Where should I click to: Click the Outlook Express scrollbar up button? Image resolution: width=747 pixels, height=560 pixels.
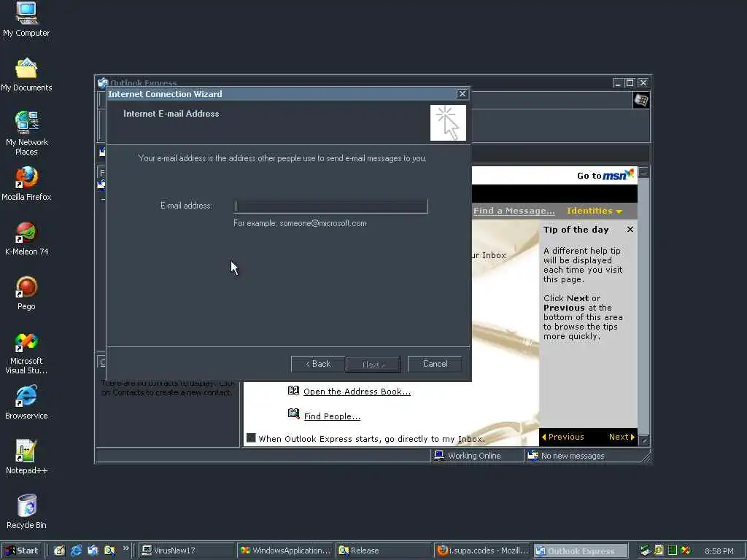643,172
